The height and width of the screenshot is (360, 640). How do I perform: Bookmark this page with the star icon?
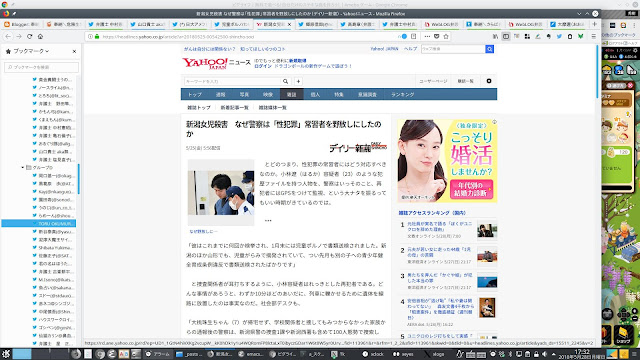[446, 36]
